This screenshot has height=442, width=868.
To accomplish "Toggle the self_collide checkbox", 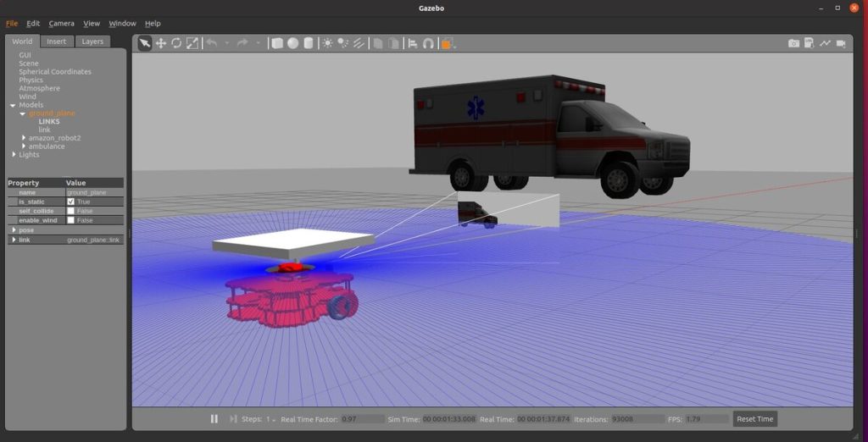I will (71, 211).
